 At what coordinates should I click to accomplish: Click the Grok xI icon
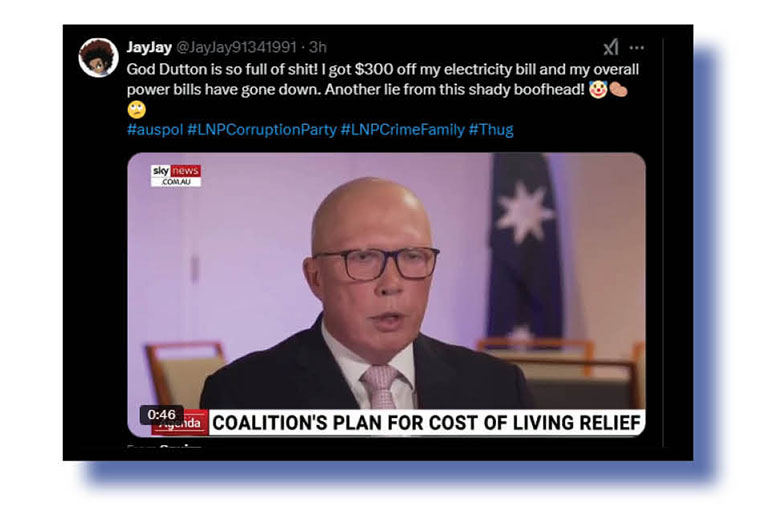point(611,47)
